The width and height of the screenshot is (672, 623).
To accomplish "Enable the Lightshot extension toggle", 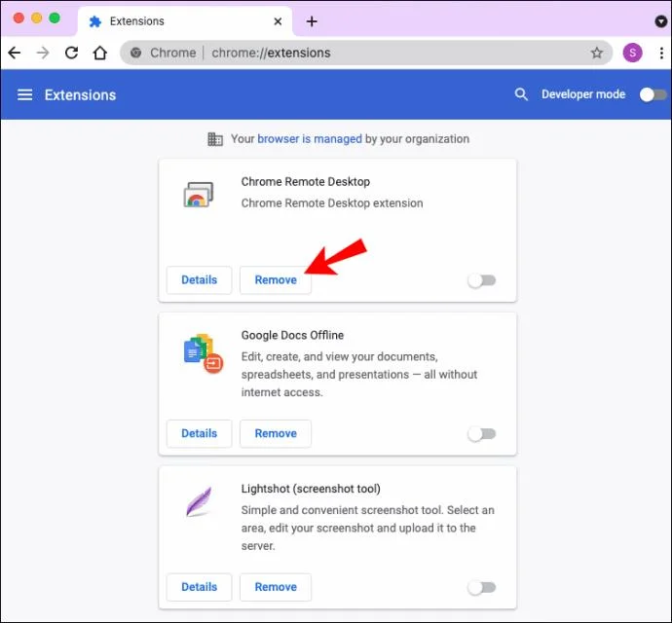I will coord(482,587).
